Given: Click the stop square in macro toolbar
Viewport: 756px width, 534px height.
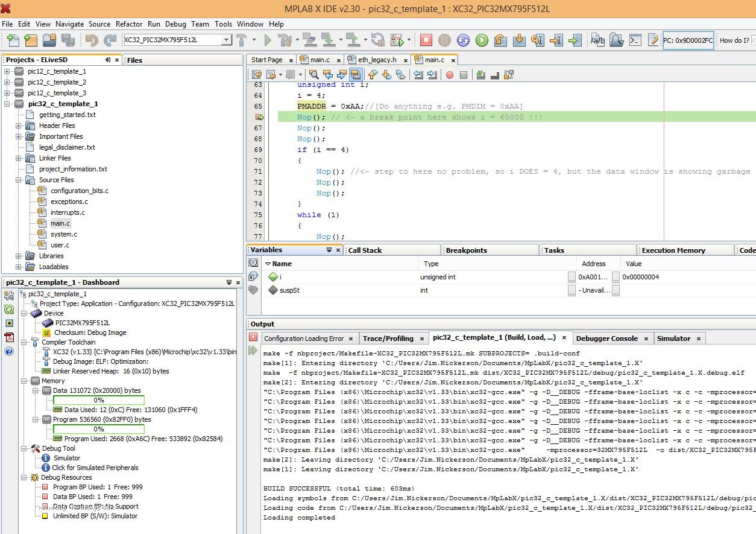Looking at the screenshot, I should pyautogui.click(x=463, y=75).
